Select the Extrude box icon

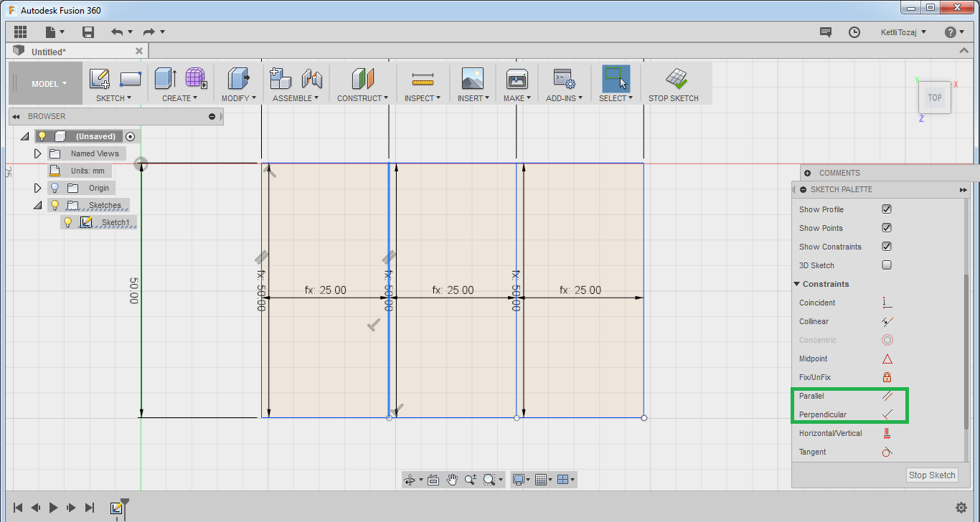pyautogui.click(x=166, y=78)
